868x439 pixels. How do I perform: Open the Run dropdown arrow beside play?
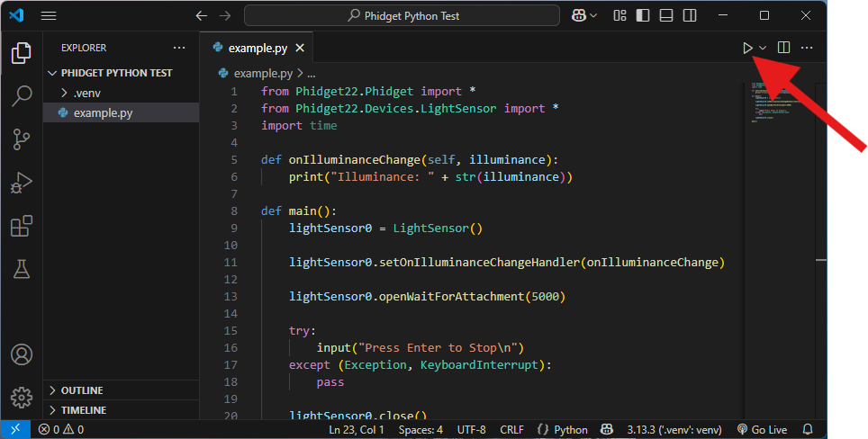pos(763,48)
